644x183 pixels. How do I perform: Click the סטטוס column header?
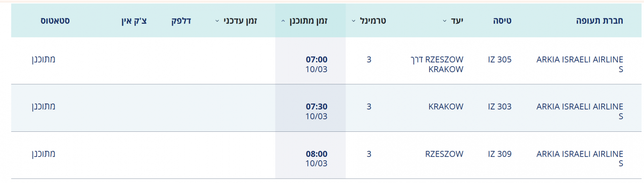coord(55,21)
